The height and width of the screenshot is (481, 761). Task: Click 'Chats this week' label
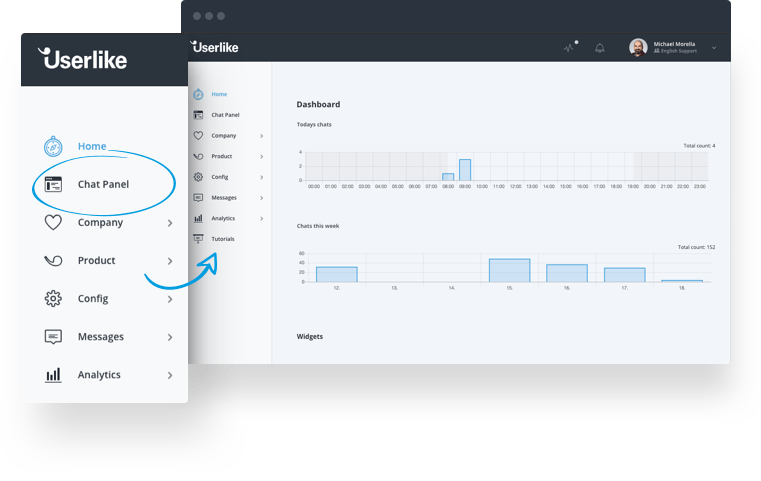[x=318, y=226]
